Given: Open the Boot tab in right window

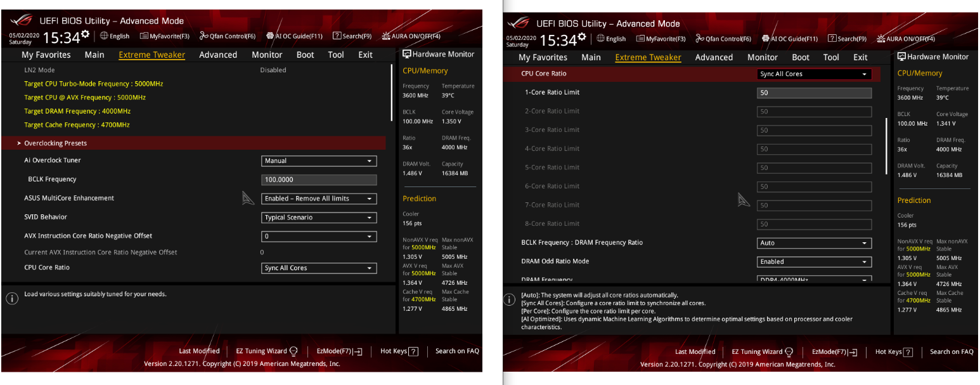Looking at the screenshot, I should (x=801, y=57).
